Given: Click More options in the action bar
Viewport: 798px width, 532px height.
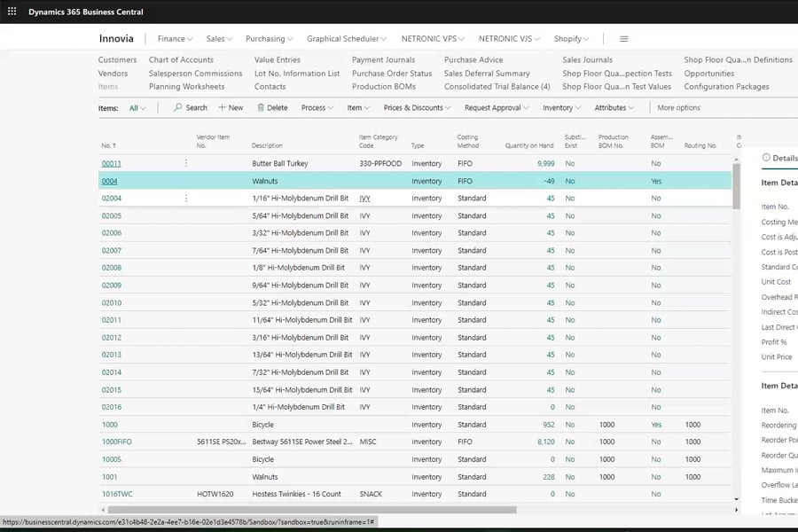Looking at the screenshot, I should coord(678,107).
